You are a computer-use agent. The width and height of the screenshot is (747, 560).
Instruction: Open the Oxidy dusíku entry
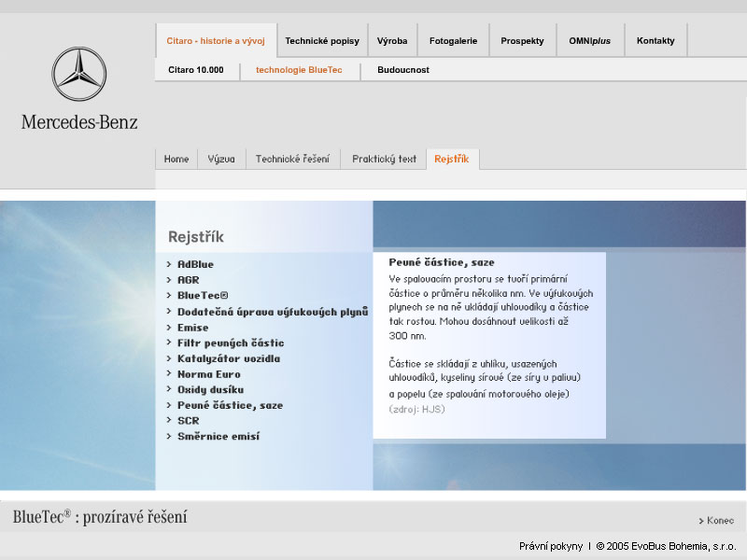tap(211, 389)
